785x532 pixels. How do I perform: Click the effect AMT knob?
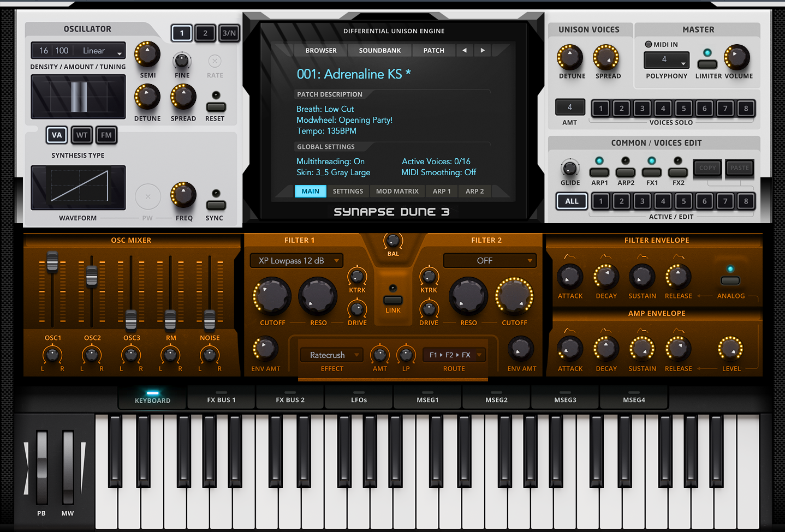click(x=380, y=355)
